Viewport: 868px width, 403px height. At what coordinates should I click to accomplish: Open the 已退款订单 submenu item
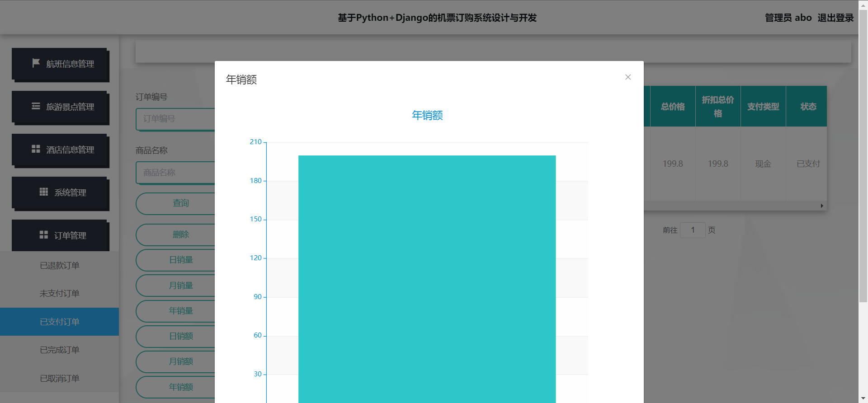(60, 266)
